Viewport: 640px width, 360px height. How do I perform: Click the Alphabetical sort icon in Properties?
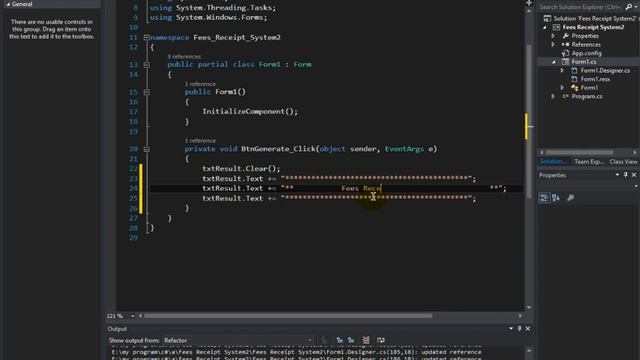coord(556,198)
